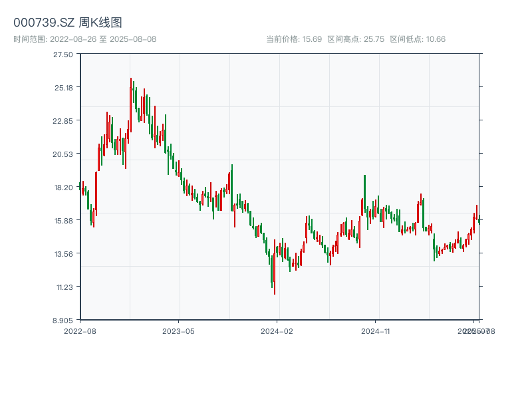The height and width of the screenshot is (399, 532).
Task: Click the 15.88 y-axis price label
Action: point(64,220)
